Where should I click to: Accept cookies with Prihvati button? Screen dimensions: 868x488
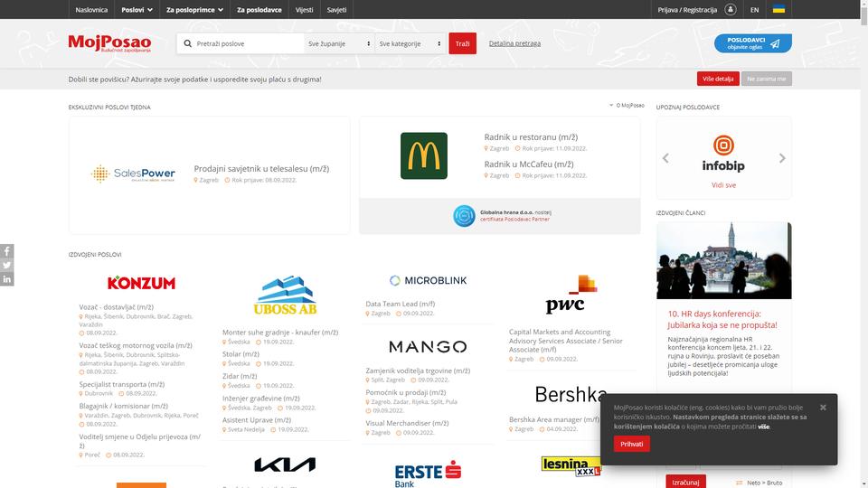(x=632, y=444)
